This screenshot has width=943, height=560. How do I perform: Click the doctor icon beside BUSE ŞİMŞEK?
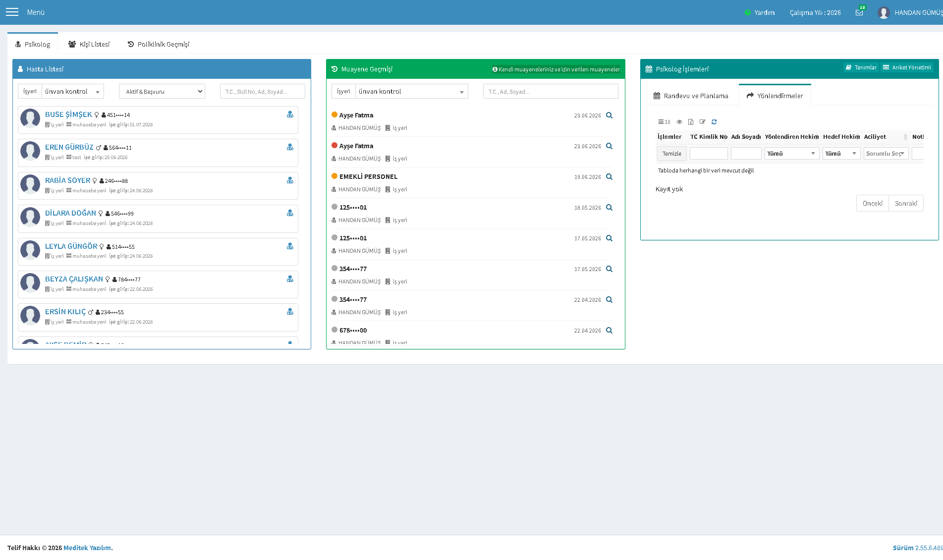pyautogui.click(x=290, y=114)
